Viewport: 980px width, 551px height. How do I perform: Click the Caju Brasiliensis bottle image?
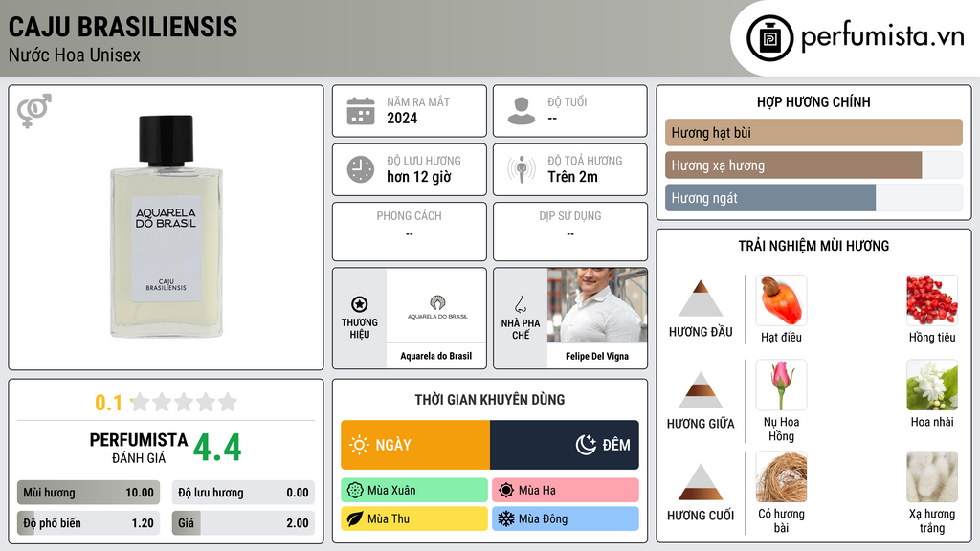(x=167, y=226)
